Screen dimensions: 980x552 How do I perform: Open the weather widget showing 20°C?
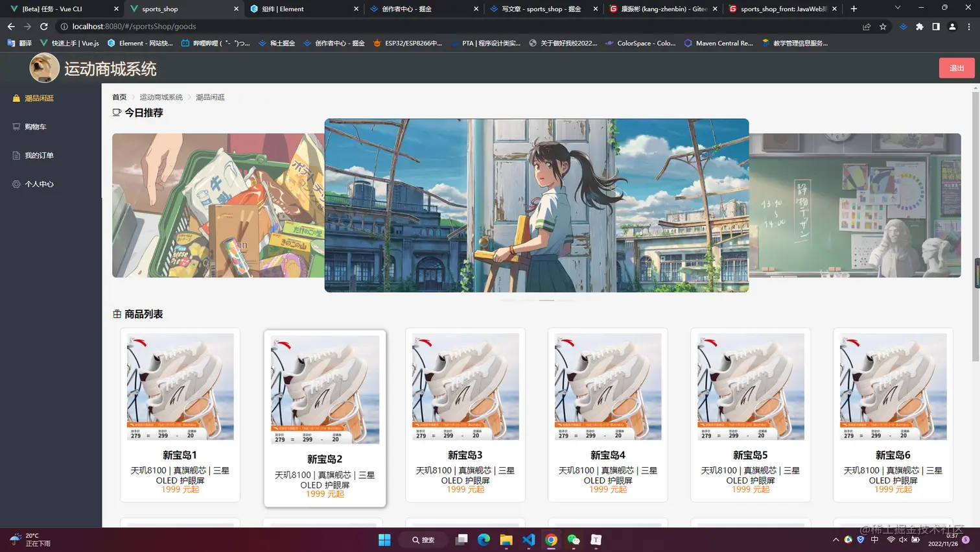coord(30,540)
